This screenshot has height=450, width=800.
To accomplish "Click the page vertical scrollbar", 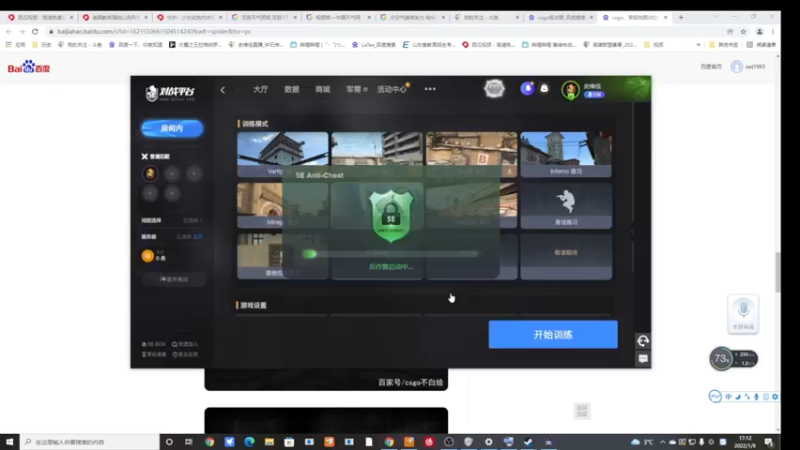I will click(x=777, y=272).
